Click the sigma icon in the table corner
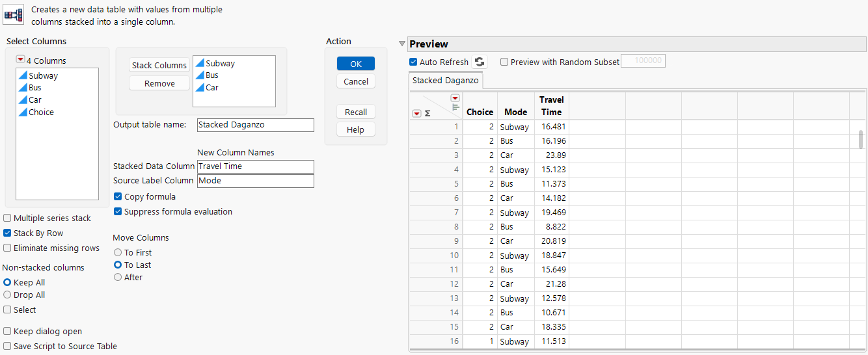The image size is (868, 355). click(427, 113)
